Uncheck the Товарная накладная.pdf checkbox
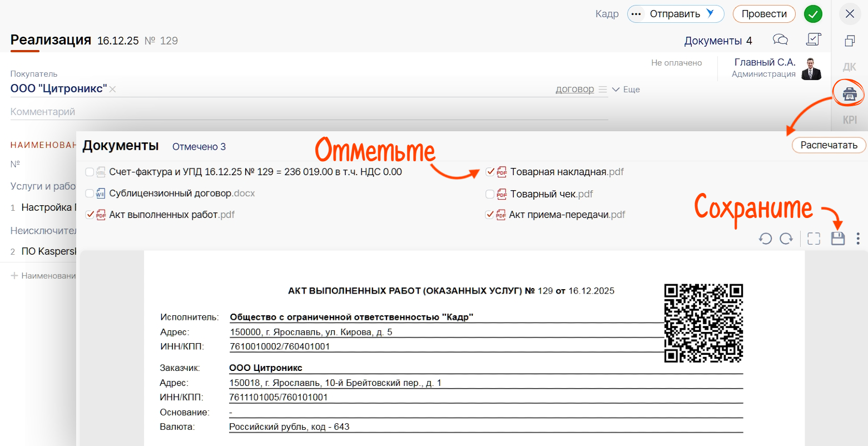This screenshot has height=446, width=868. (490, 172)
